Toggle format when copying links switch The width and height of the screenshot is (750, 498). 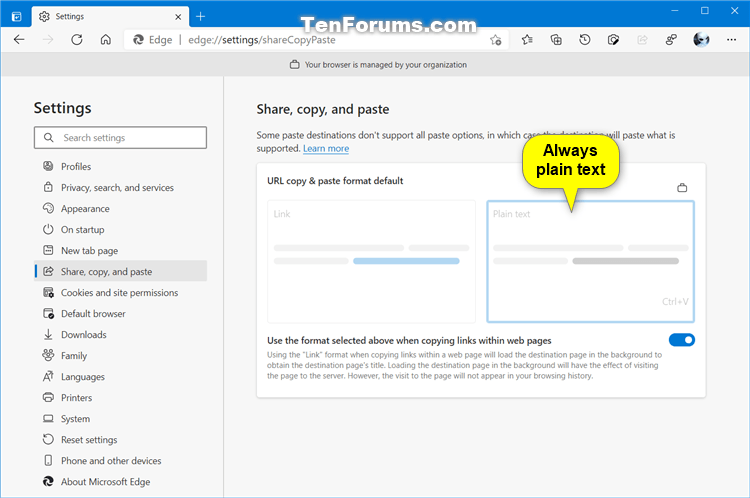[x=682, y=340]
